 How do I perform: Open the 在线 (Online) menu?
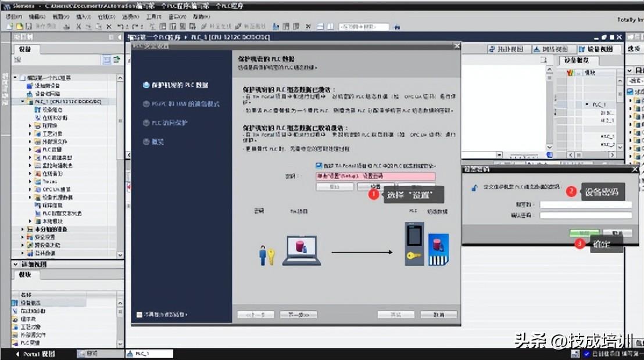click(x=106, y=16)
